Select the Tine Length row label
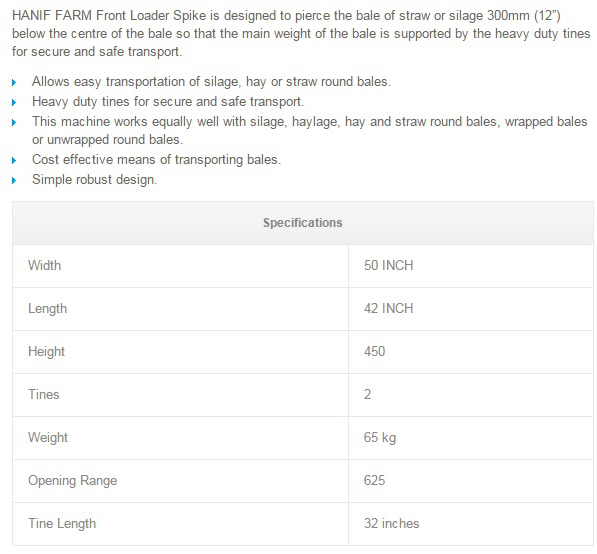Viewport: 597px width, 554px height. [x=62, y=524]
